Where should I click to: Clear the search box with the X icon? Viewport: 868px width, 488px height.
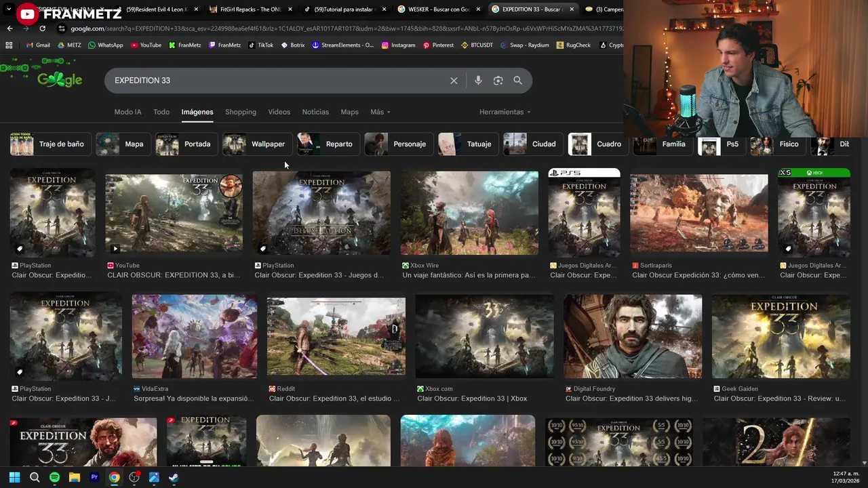coord(454,81)
